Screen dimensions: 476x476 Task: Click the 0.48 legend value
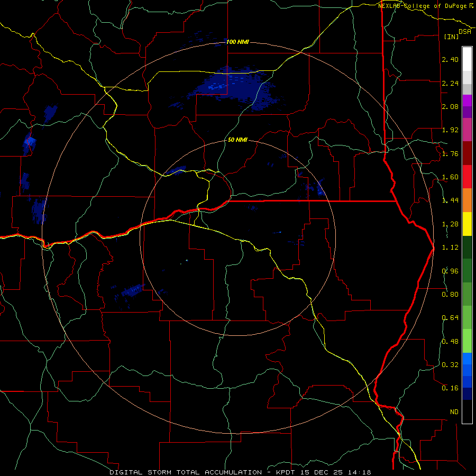tap(450, 342)
